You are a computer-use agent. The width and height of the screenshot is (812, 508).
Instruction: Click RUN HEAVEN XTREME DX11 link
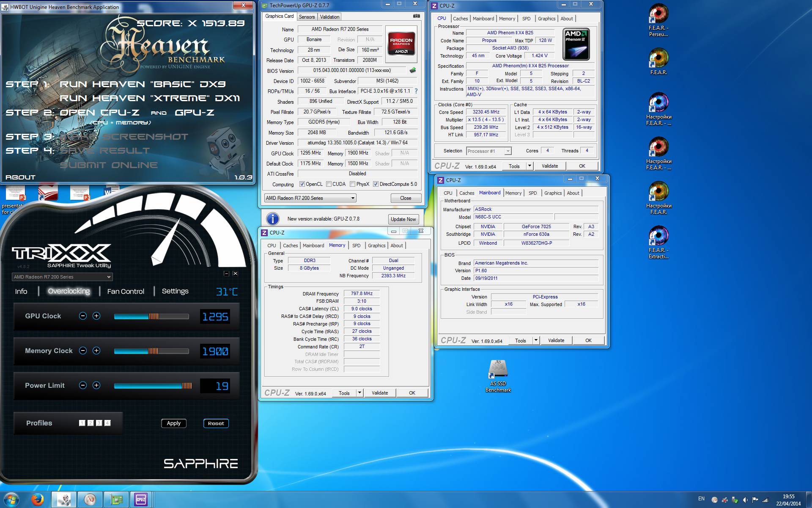tap(150, 98)
